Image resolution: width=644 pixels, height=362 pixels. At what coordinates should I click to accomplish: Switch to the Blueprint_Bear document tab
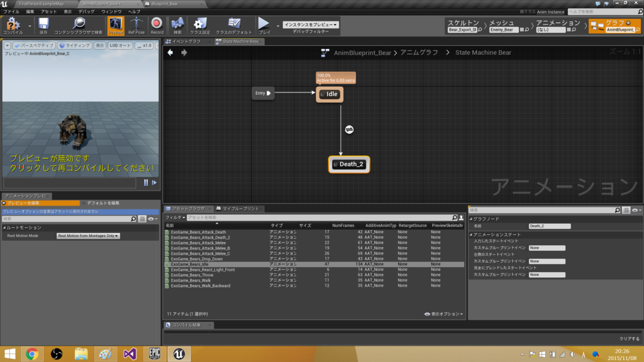pyautogui.click(x=164, y=4)
